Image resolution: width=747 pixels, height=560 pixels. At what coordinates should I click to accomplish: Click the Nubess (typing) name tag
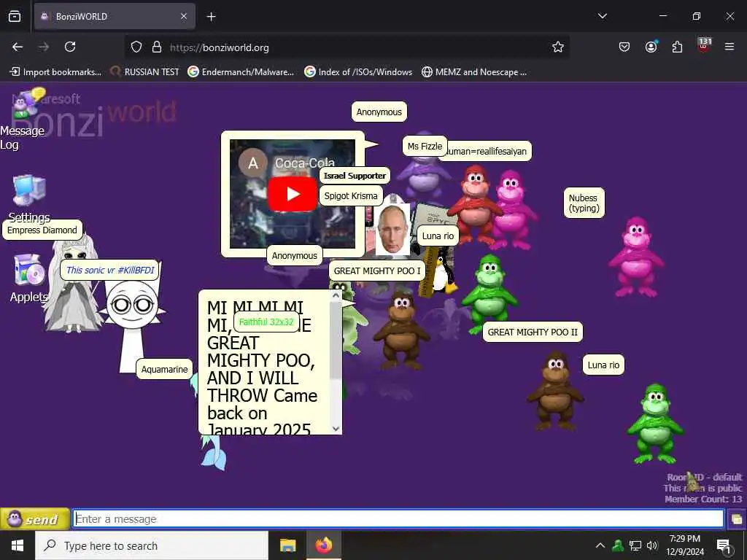(x=584, y=203)
